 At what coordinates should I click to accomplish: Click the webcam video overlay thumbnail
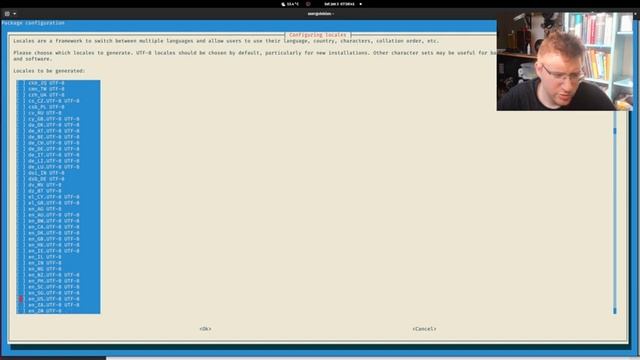(564, 61)
